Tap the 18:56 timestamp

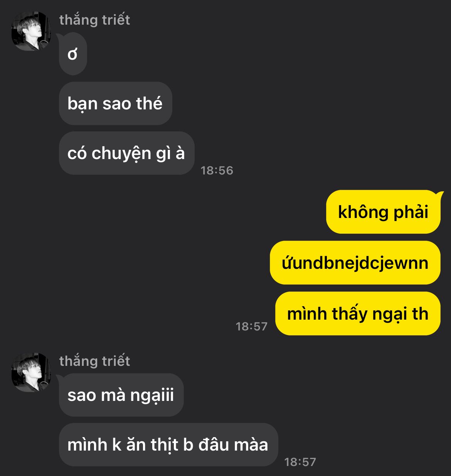click(x=217, y=171)
